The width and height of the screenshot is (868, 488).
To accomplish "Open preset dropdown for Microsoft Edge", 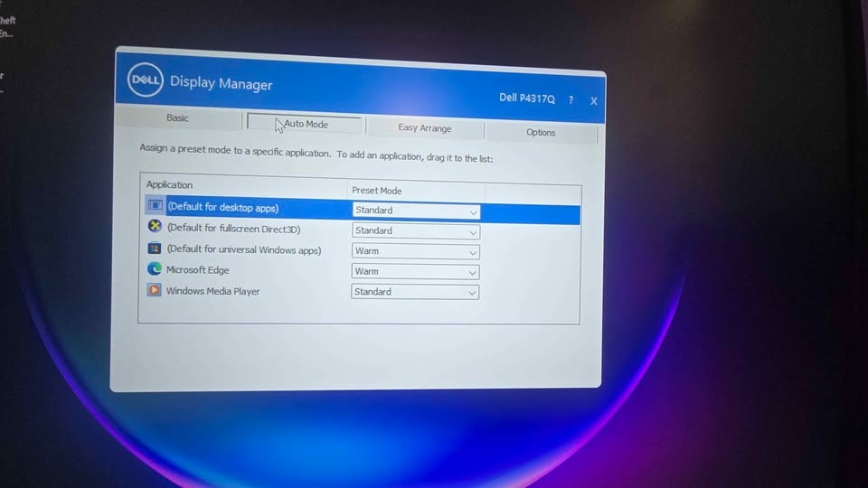I will coord(415,272).
